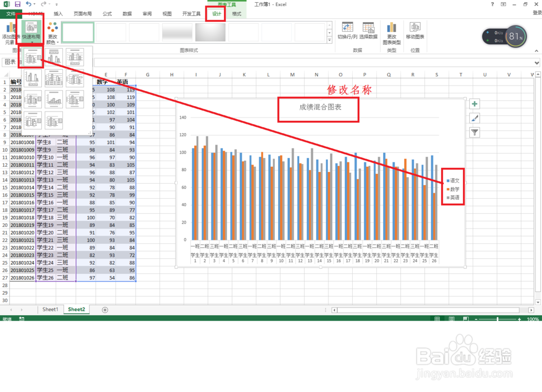Choose the second quick layout in bottom row
Image resolution: width=542 pixels, height=392 pixels.
click(54, 120)
